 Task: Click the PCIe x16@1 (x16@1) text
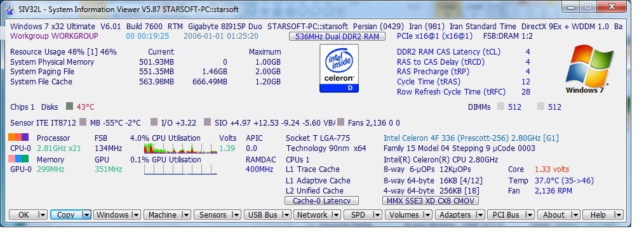[x=435, y=36]
